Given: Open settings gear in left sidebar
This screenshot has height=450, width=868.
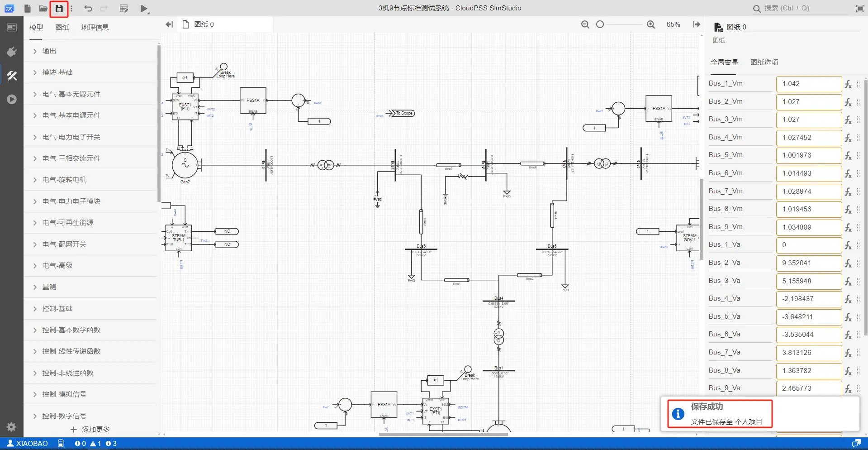Looking at the screenshot, I should tap(12, 426).
